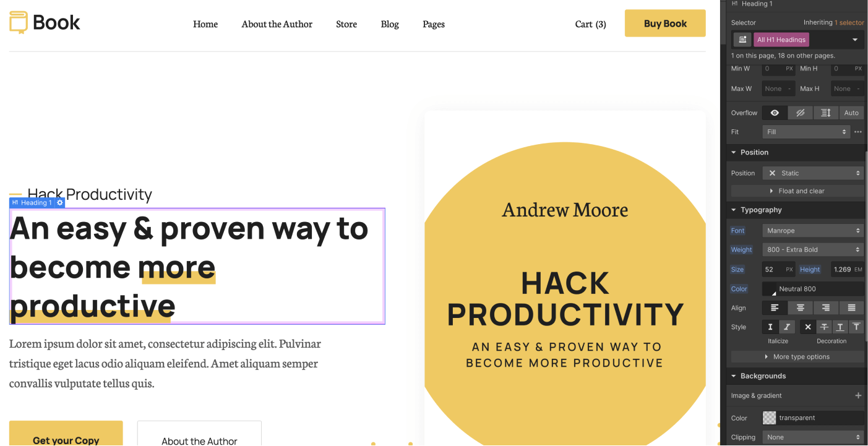Expand the Float and clear section
This screenshot has width=868, height=446.
(x=797, y=191)
